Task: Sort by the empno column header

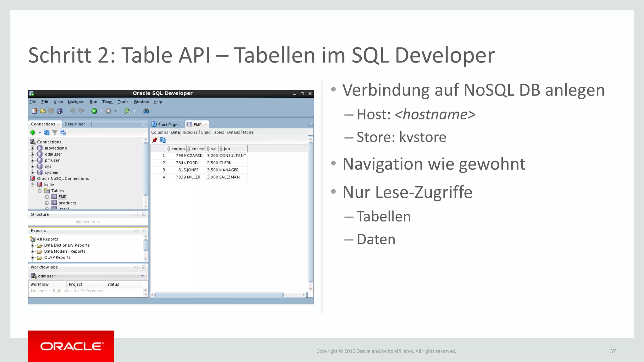Action: tap(176, 149)
